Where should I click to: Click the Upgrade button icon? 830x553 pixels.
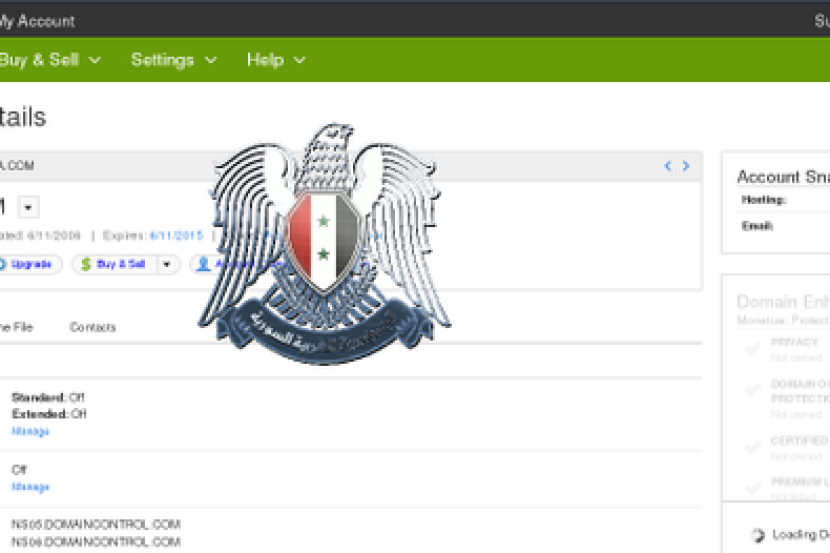coord(3,265)
